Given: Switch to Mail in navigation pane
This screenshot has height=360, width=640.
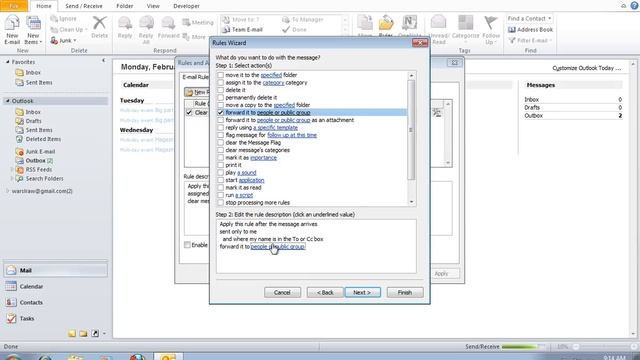Looking at the screenshot, I should click(56, 270).
